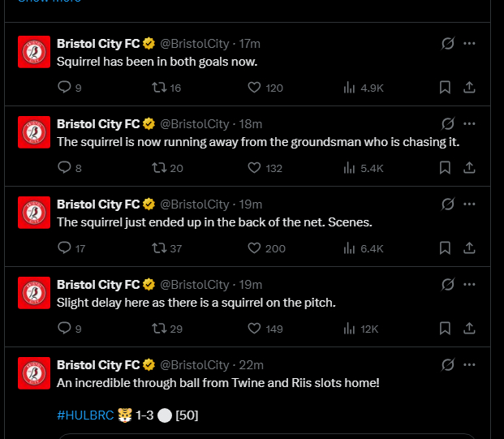Open more options for groundsman chasing tweet
504x439 pixels.
tap(469, 123)
